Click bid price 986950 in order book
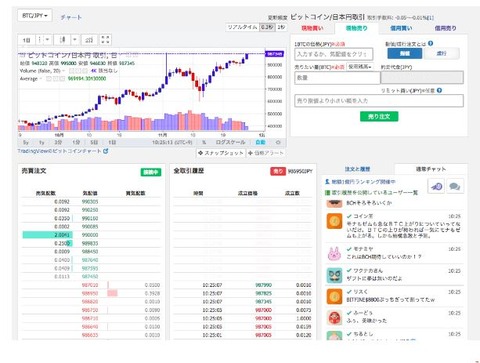480x363 pixels. (x=90, y=293)
